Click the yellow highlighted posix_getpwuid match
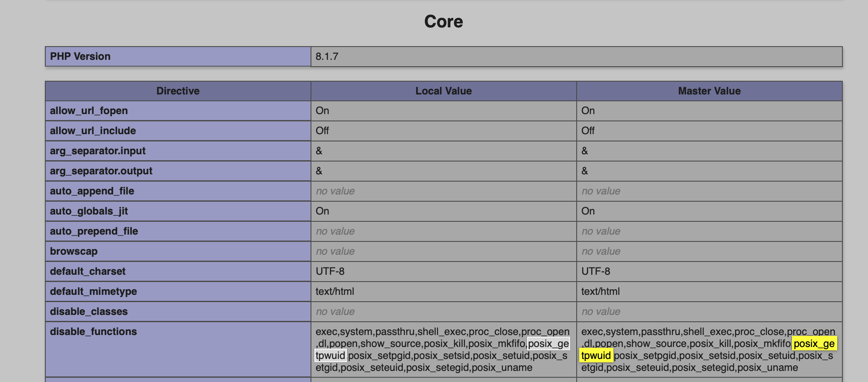 point(814,344)
